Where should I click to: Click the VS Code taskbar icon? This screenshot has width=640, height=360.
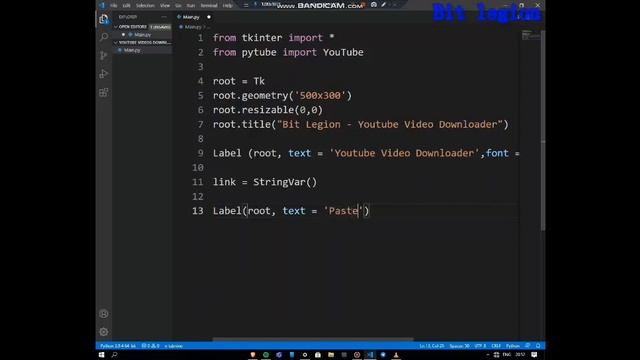tap(370, 355)
